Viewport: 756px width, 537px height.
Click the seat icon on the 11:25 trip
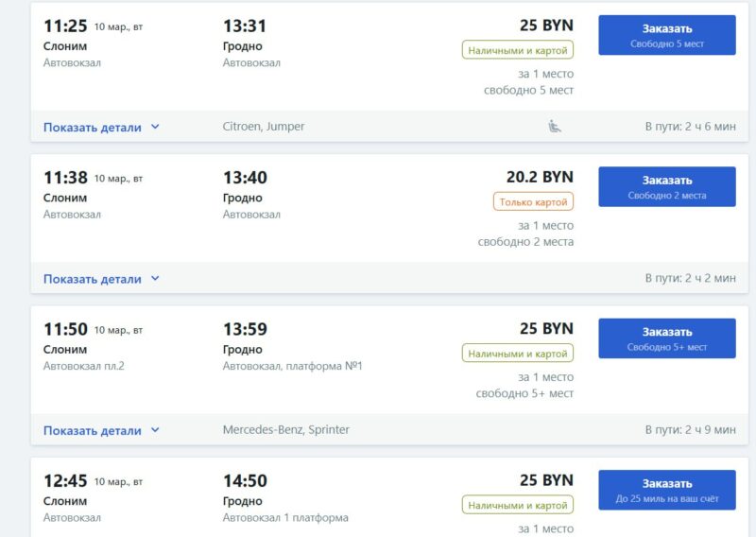point(555,127)
